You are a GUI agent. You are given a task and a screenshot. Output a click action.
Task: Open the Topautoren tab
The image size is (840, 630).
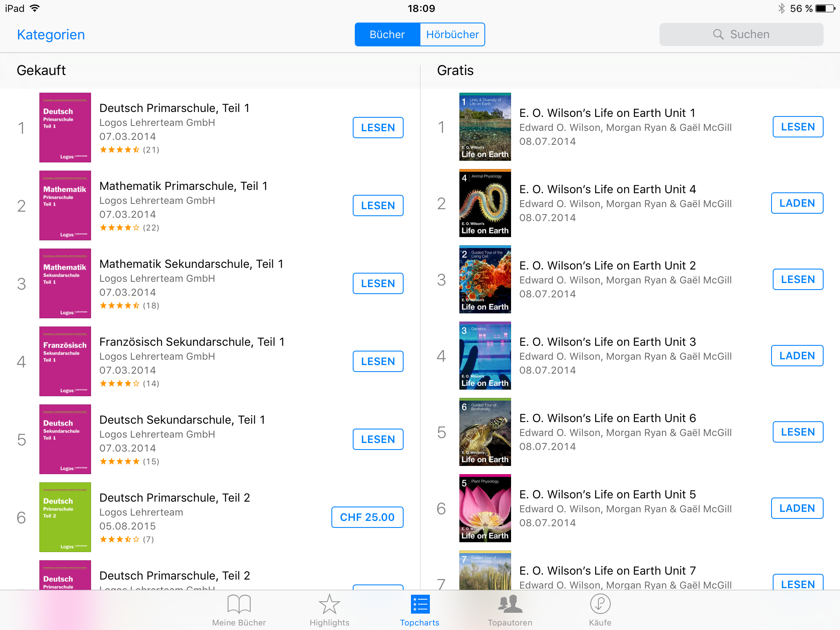click(x=510, y=610)
